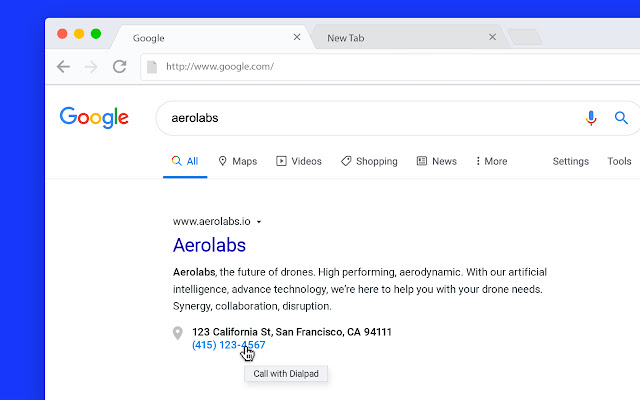
Task: Click the magnifying glass search button
Action: (621, 118)
